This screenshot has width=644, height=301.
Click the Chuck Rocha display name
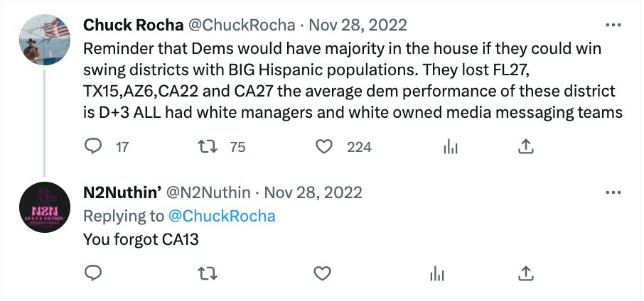pos(132,25)
